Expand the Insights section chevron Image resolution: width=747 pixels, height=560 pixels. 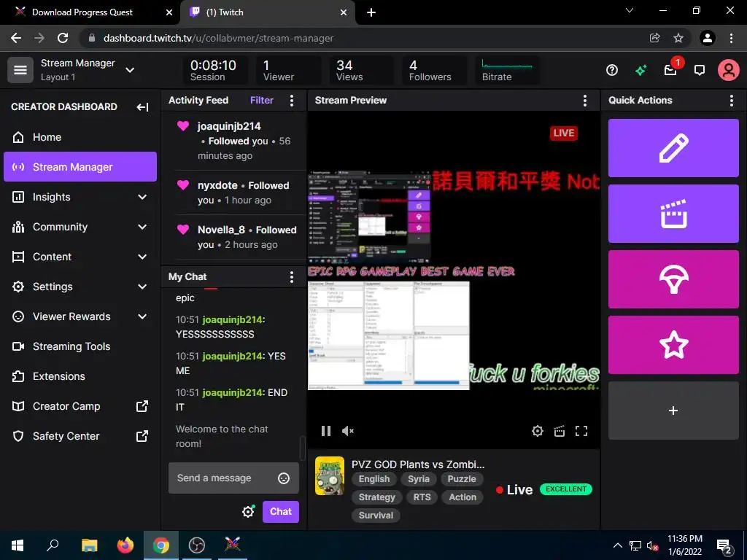[x=142, y=197]
